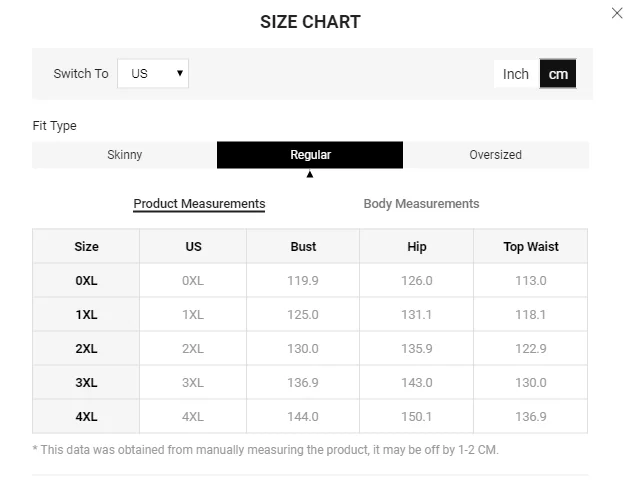Select cm measurement unit
628x484 pixels.
[558, 74]
